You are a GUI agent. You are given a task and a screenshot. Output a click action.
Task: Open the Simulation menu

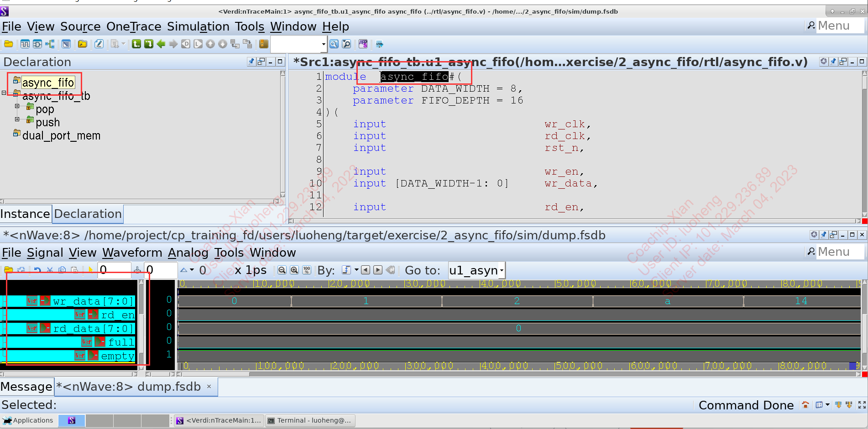pos(198,26)
